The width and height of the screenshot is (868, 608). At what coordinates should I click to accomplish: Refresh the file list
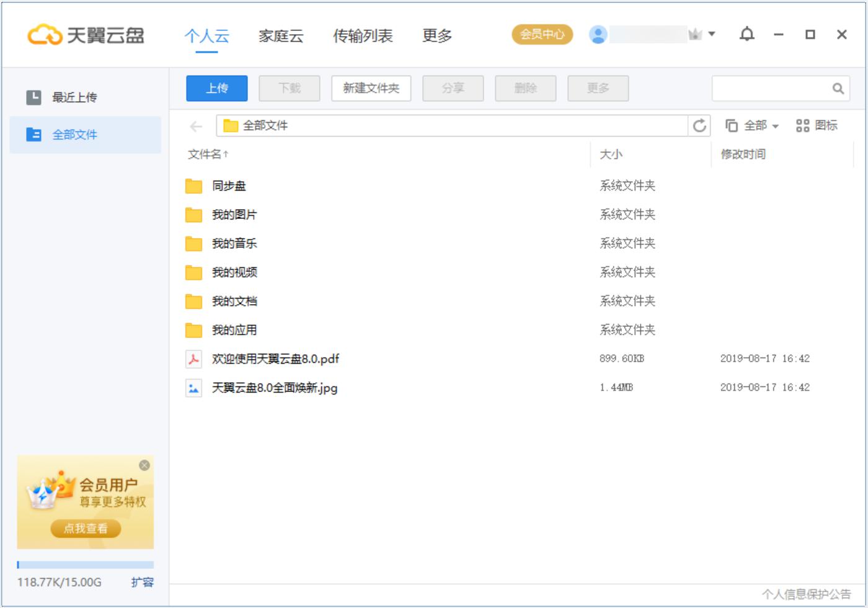click(700, 125)
